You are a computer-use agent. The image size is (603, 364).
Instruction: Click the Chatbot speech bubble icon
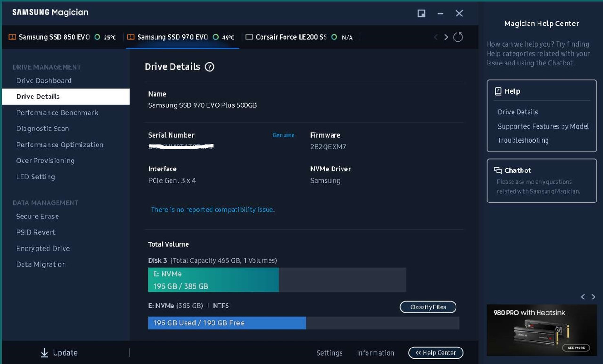(x=497, y=170)
